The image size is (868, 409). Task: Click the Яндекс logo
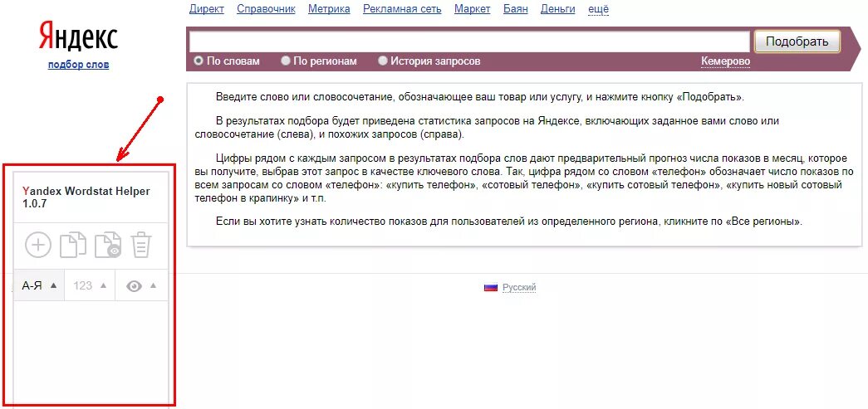[78, 37]
